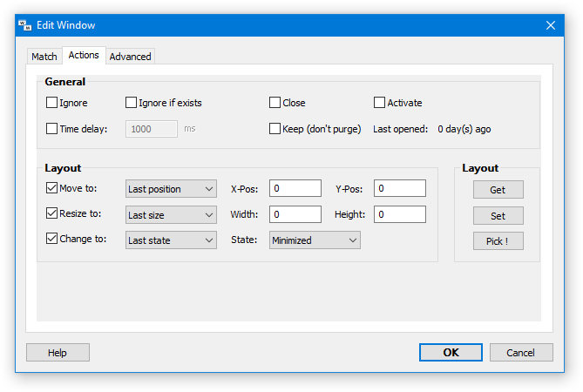Click into the Height input field
Viewport: 583px width, 392px height.
pyautogui.click(x=400, y=214)
